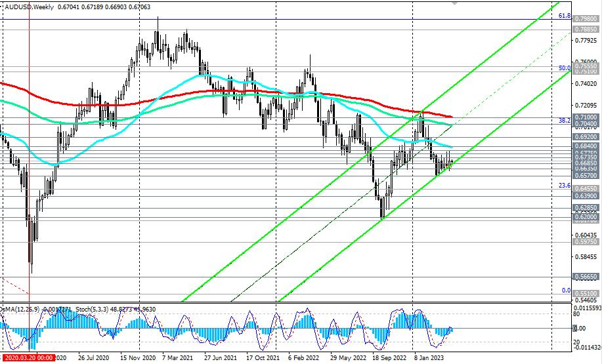Image resolution: width=602 pixels, height=364 pixels.
Task: Select the 0.7100 horizontal level price tag
Action: click(586, 117)
